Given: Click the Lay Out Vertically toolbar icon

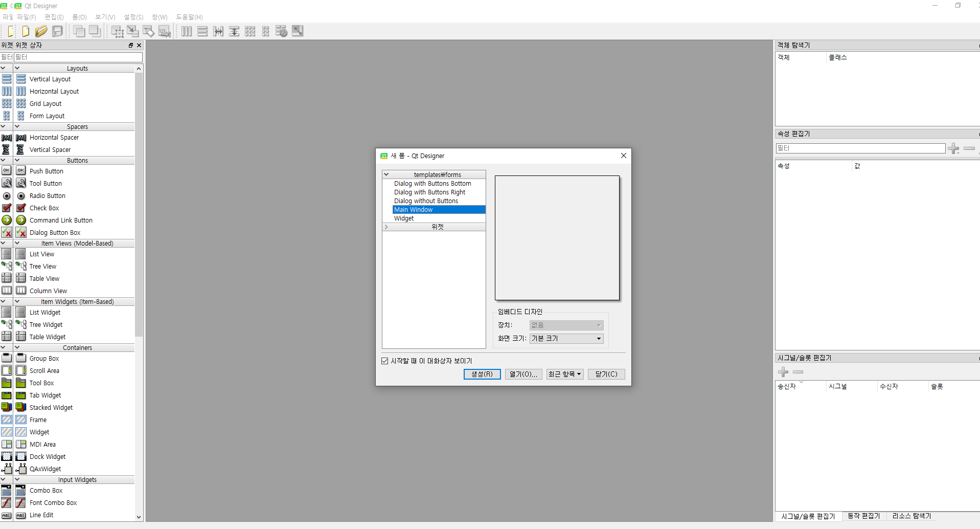Looking at the screenshot, I should 202,31.
